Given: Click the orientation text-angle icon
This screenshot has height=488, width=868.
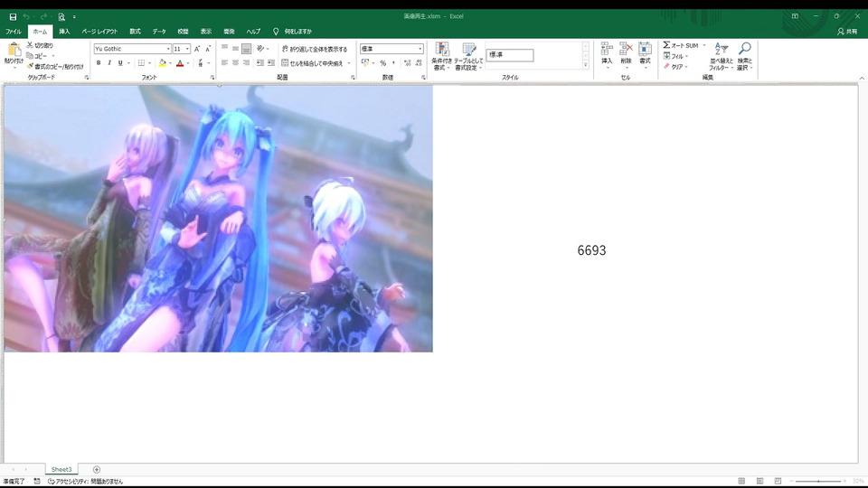Looking at the screenshot, I should (260, 49).
